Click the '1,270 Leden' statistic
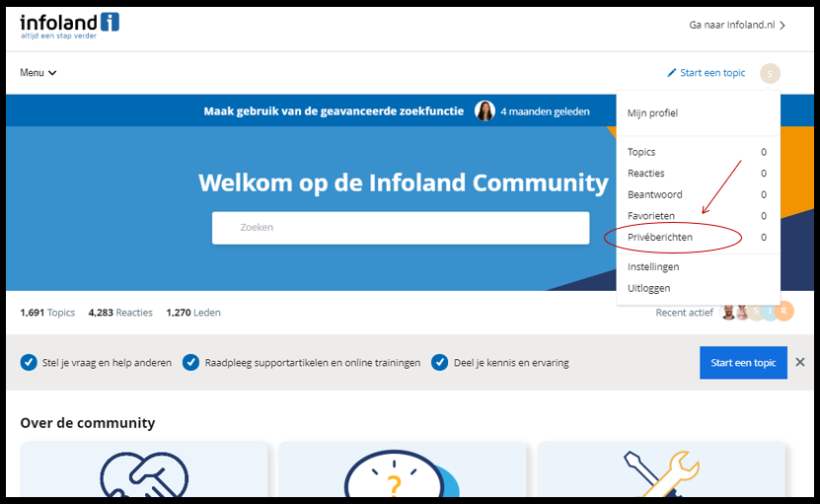This screenshot has width=820, height=504. tap(193, 312)
